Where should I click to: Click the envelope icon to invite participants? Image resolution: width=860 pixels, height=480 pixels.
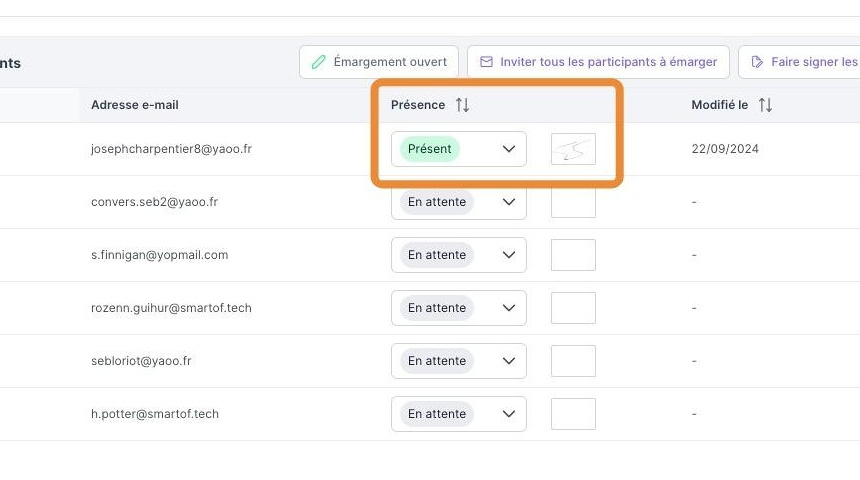pyautogui.click(x=487, y=62)
